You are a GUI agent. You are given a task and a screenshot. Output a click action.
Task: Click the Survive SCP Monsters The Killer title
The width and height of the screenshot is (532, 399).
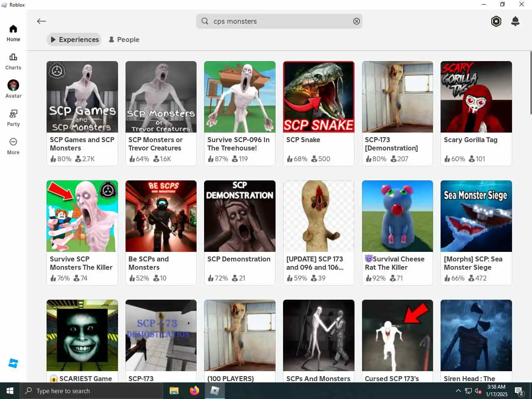(x=81, y=263)
